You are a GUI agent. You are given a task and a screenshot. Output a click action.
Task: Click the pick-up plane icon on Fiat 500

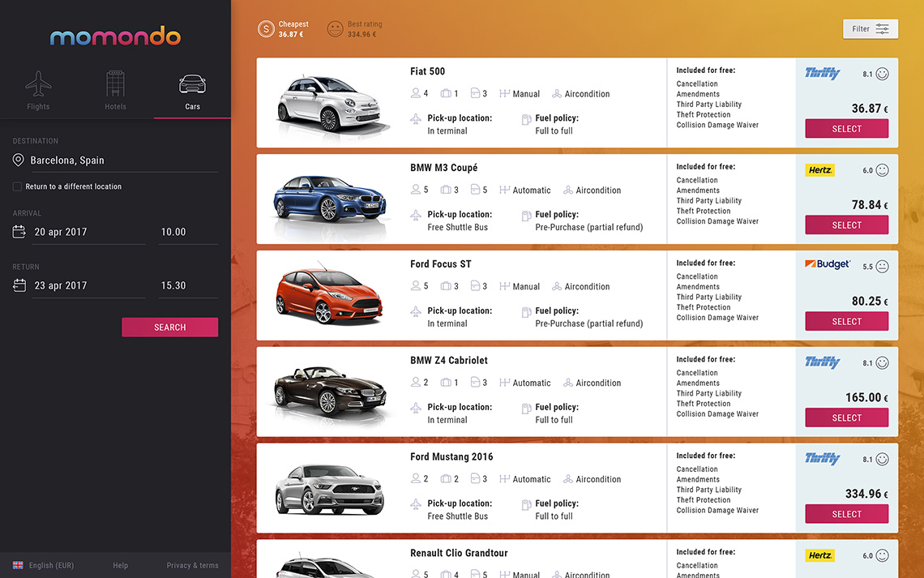coord(416,119)
